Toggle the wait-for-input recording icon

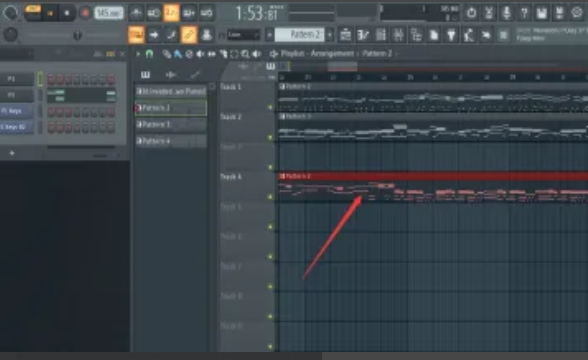coord(154,14)
